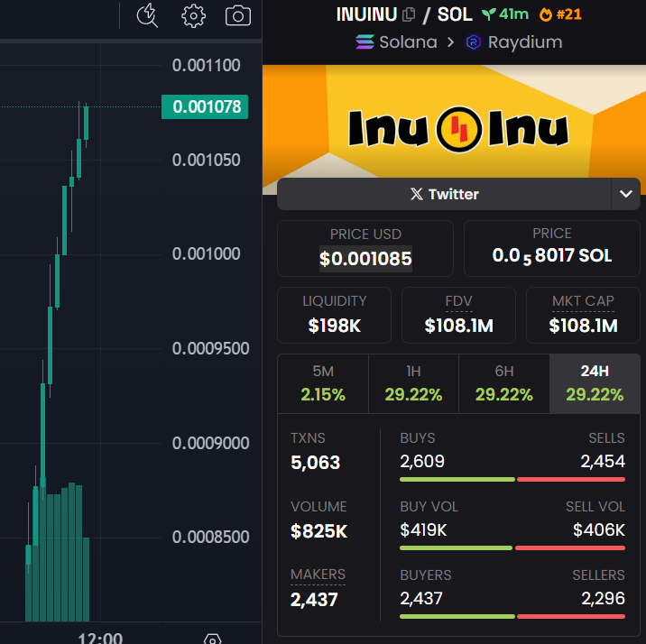Click the #21 trending rank
The height and width of the screenshot is (644, 646).
569,14
